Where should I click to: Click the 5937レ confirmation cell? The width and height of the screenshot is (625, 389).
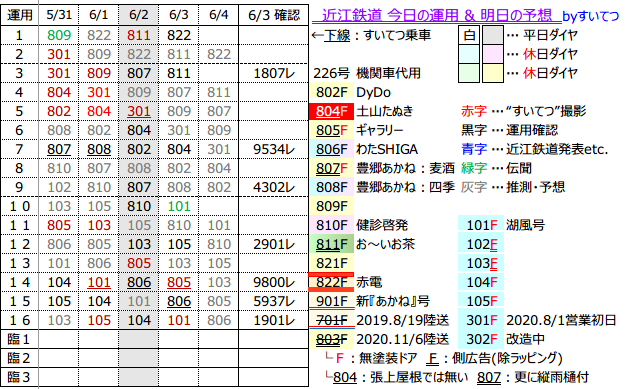[273, 301]
